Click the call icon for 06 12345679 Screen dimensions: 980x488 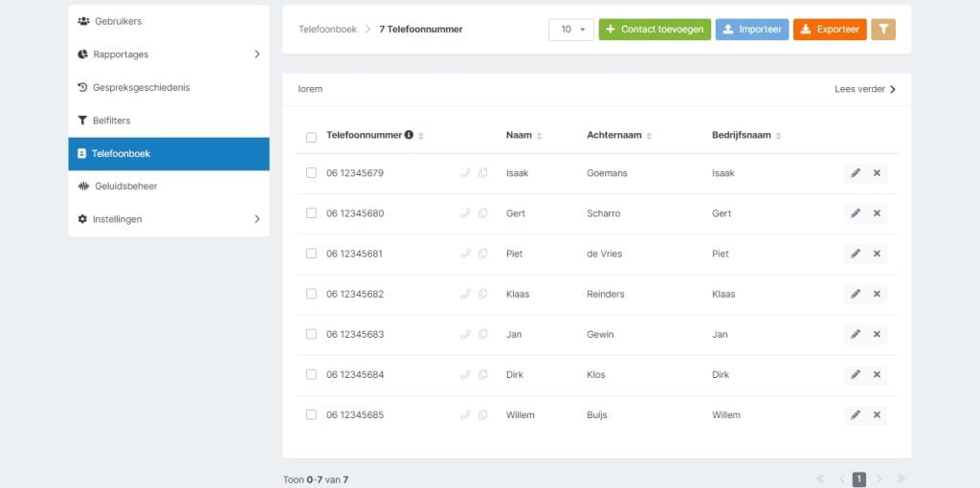(x=465, y=173)
